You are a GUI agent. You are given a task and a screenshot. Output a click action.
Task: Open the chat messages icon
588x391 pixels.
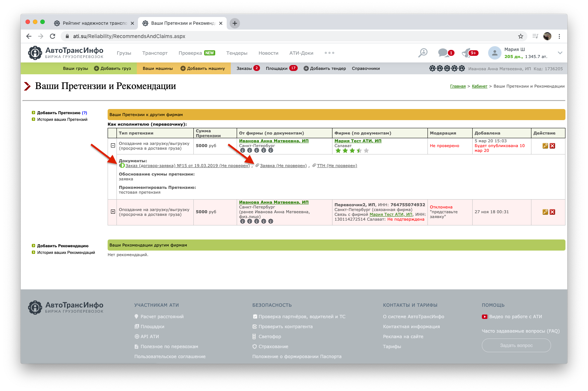443,53
